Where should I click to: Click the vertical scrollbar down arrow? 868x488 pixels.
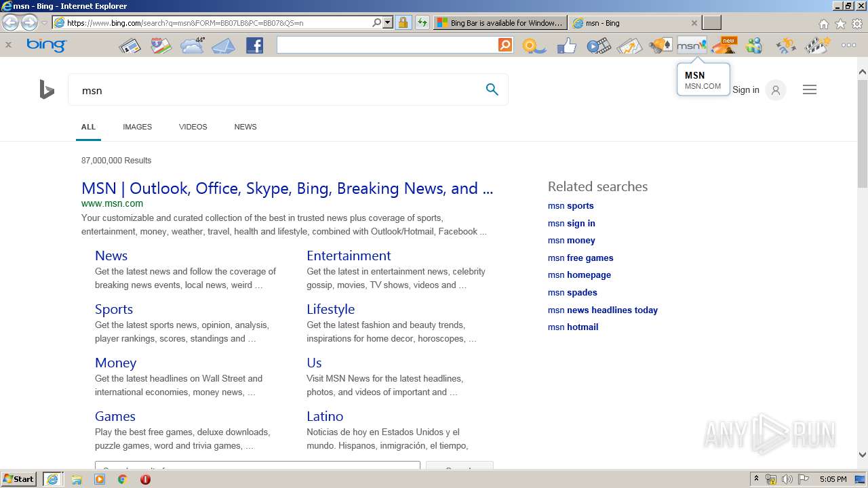[862, 455]
